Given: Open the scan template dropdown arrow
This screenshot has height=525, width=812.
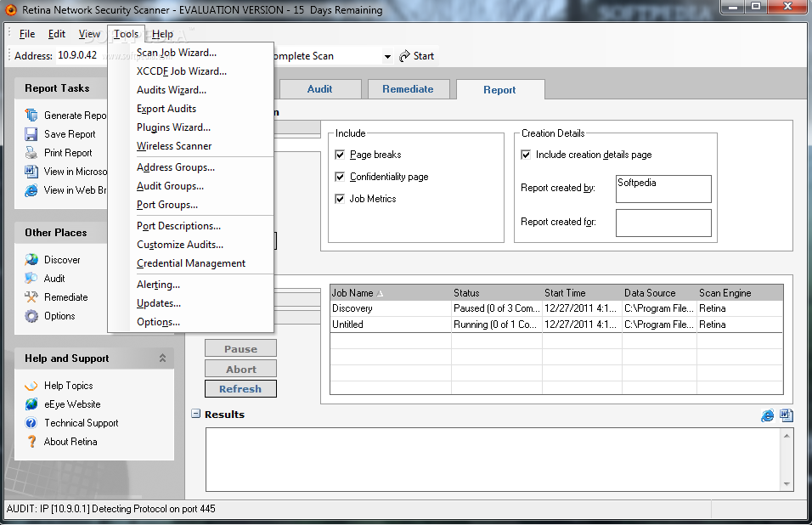Looking at the screenshot, I should click(x=387, y=56).
